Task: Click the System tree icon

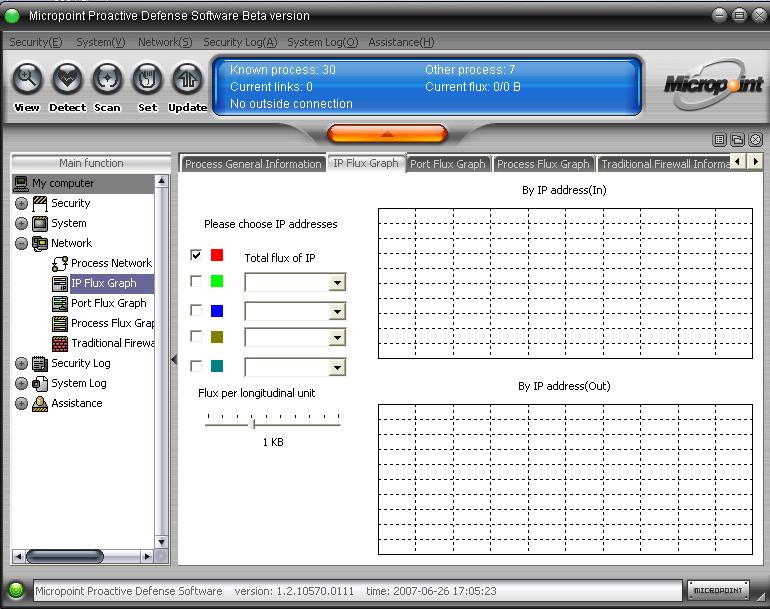Action: (x=40, y=223)
